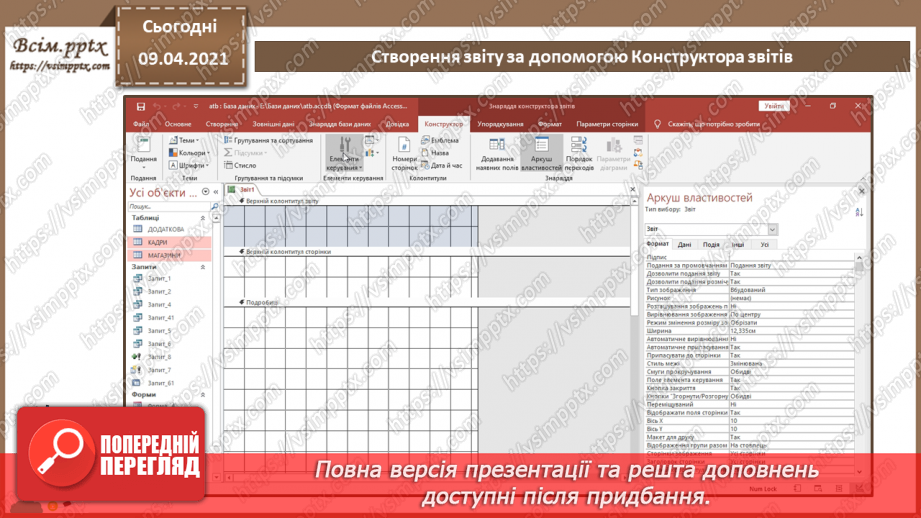Click the Порядок переходів button

pos(579,154)
